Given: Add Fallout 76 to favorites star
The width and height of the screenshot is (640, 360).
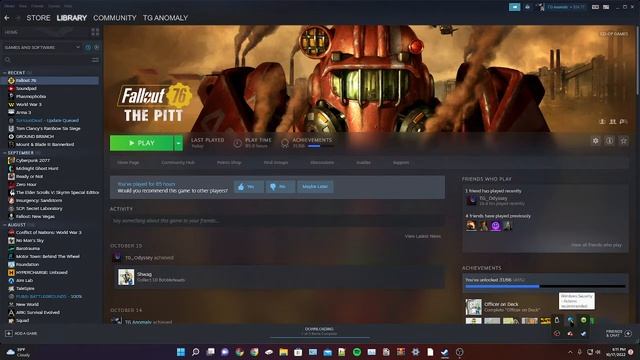Looking at the screenshot, I should [623, 141].
